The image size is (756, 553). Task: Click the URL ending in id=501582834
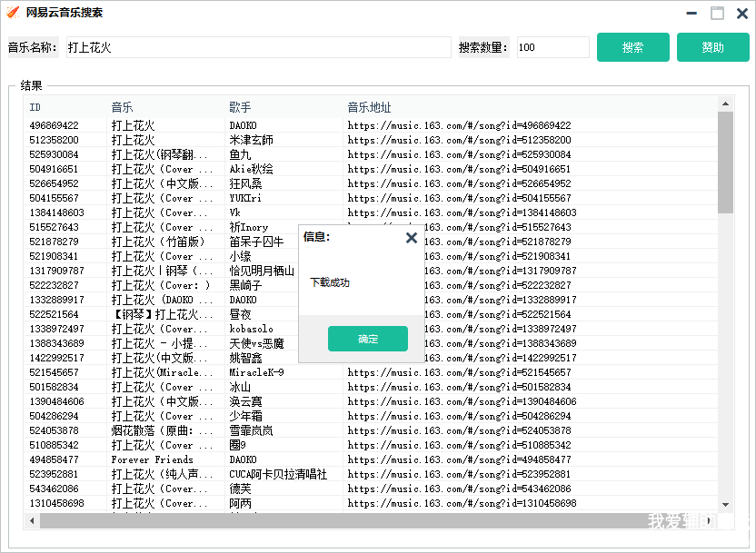tap(460, 387)
